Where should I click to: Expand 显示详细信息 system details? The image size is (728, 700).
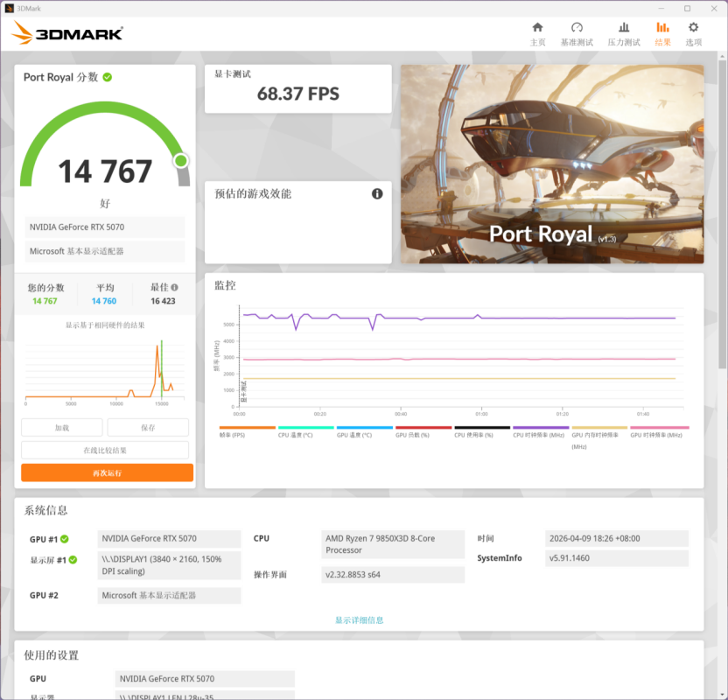[x=359, y=620]
